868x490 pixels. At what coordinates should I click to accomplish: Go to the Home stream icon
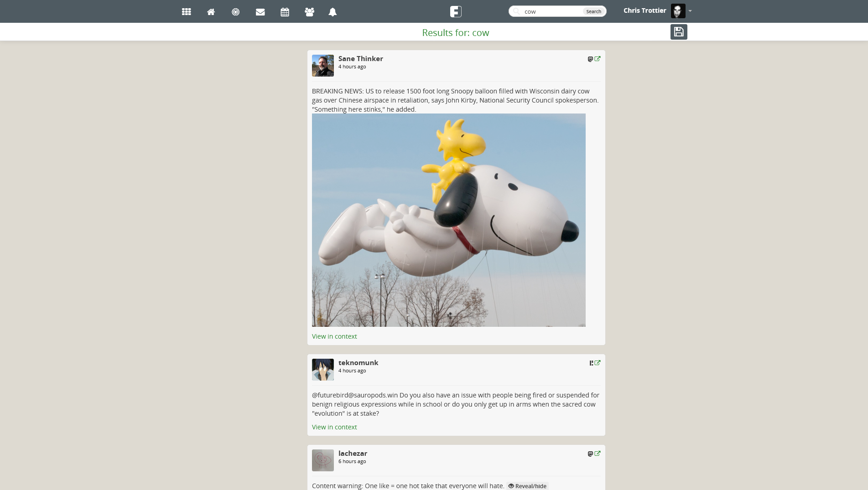click(x=211, y=12)
